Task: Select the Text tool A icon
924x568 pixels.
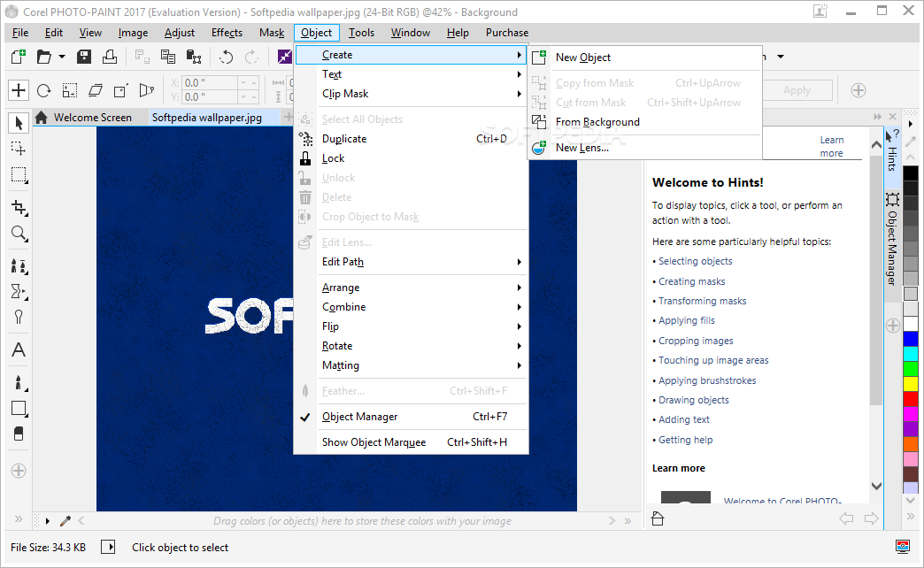Action: [19, 350]
